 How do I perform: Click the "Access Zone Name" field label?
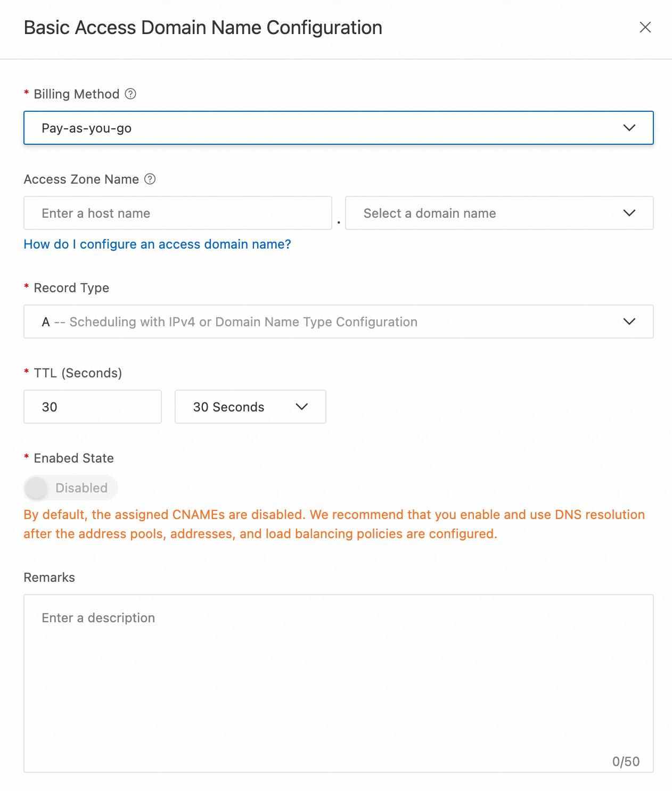[x=81, y=179]
